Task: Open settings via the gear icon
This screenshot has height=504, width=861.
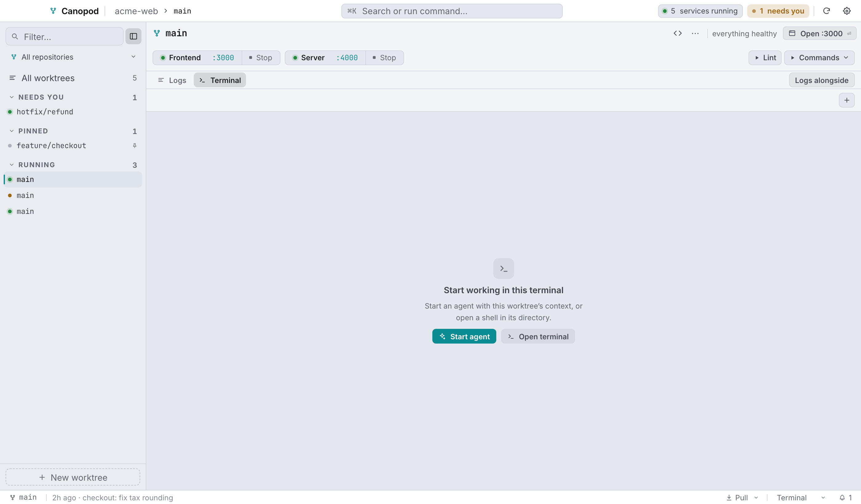Action: click(847, 11)
